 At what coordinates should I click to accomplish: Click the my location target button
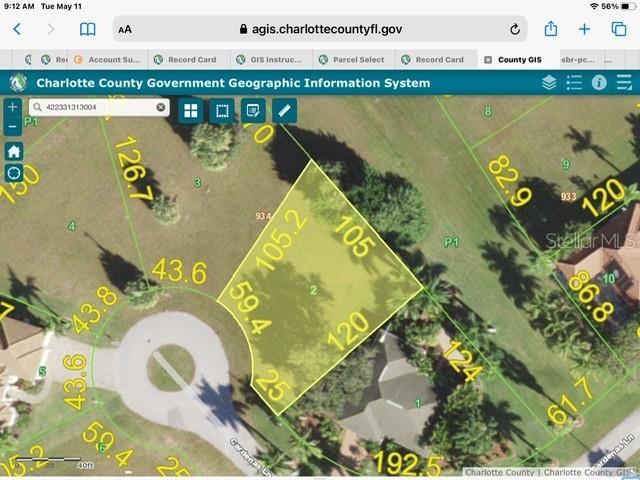coord(13,172)
